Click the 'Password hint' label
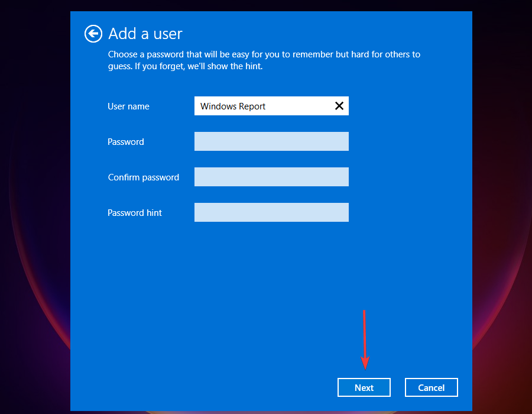This screenshot has height=414, width=532. tap(135, 213)
